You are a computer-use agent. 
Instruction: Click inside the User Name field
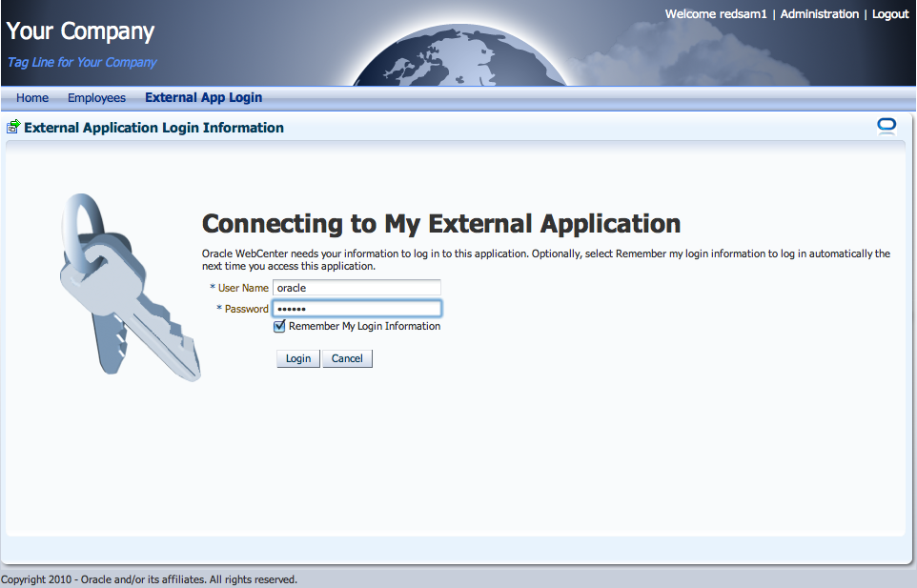357,287
